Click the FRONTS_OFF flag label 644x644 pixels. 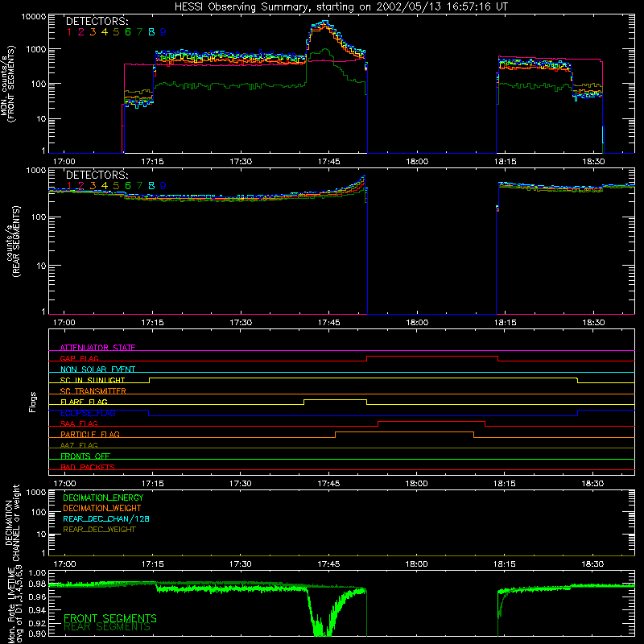click(x=85, y=456)
